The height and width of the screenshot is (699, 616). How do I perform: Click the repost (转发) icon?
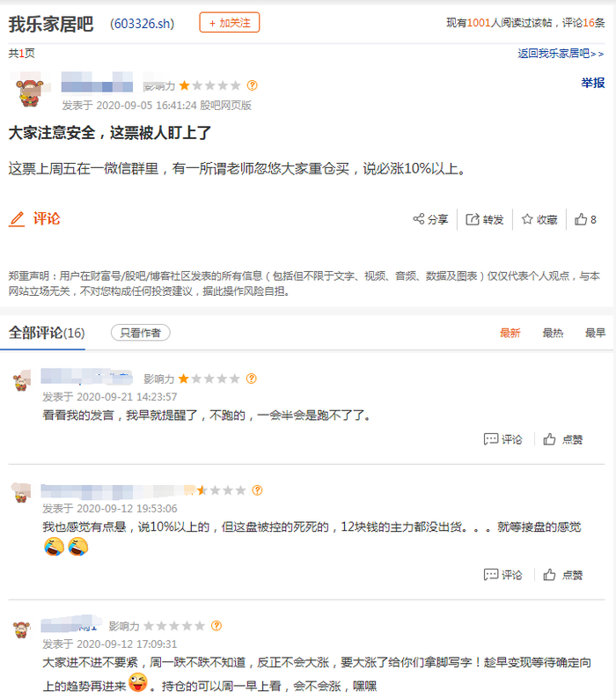point(472,219)
